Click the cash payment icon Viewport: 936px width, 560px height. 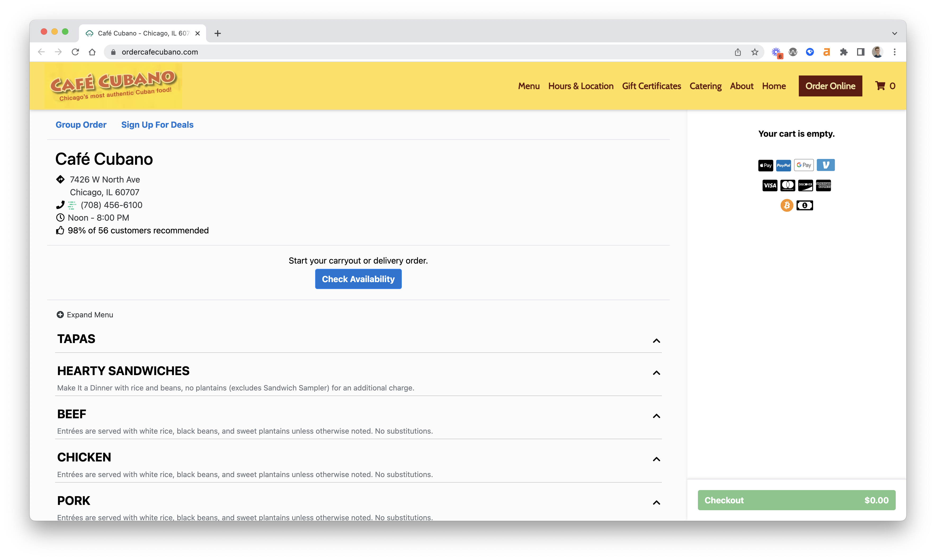click(x=805, y=205)
